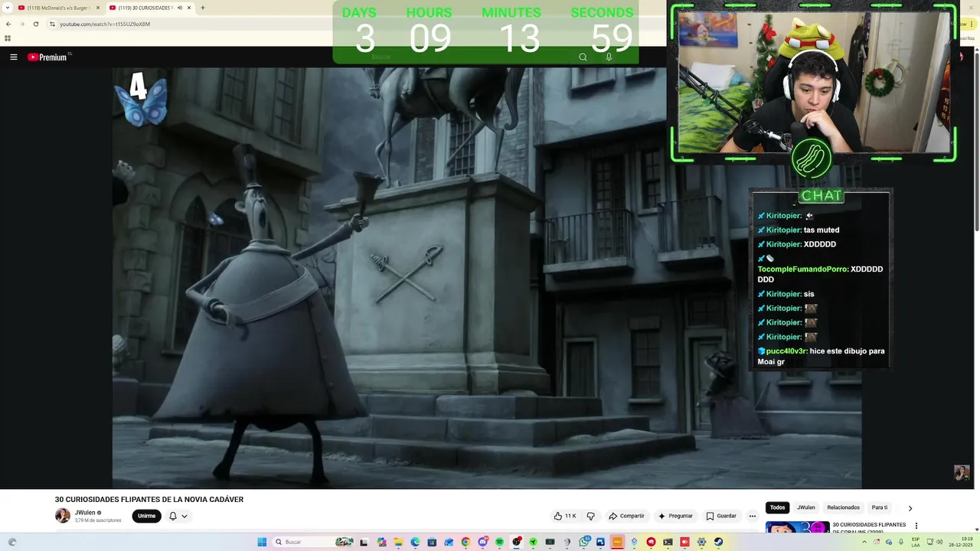Click the channel watermark in player corner
The height and width of the screenshot is (551, 980).
(962, 472)
